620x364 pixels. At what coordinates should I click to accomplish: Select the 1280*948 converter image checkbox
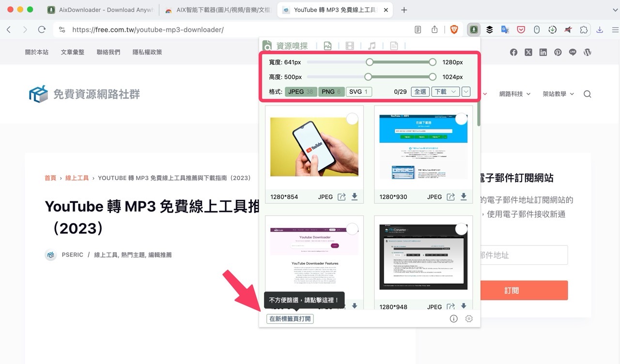click(x=461, y=229)
